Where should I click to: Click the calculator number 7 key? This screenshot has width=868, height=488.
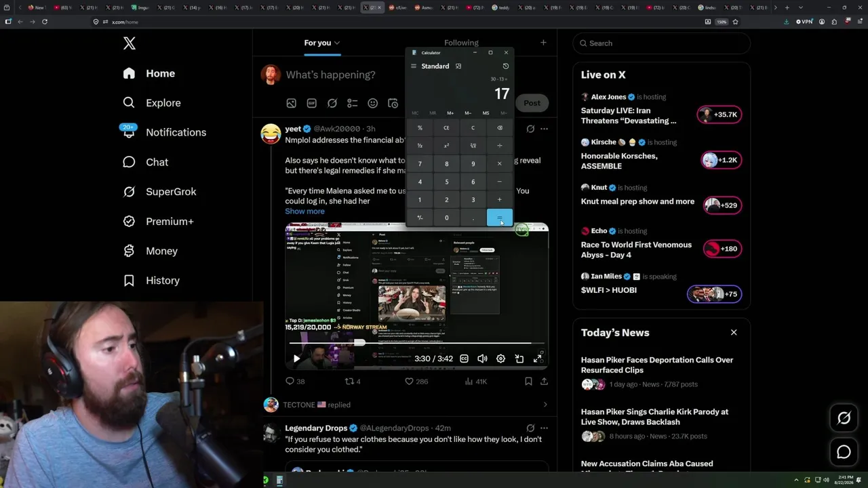pyautogui.click(x=420, y=163)
